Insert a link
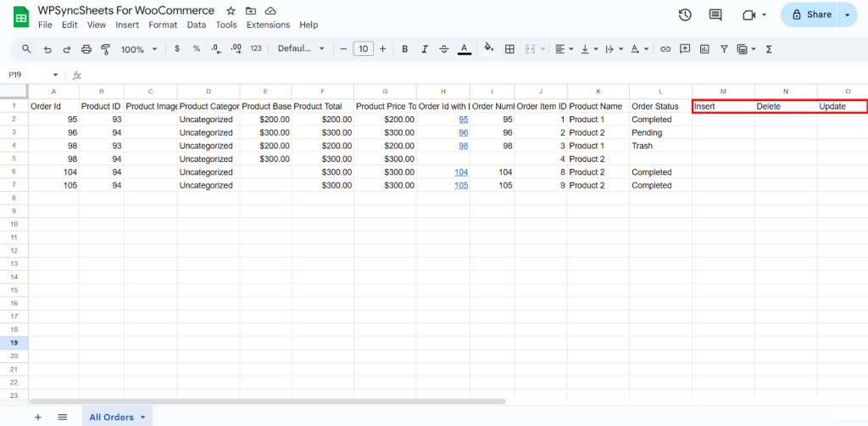Screen dimensions: 868x426 point(665,48)
